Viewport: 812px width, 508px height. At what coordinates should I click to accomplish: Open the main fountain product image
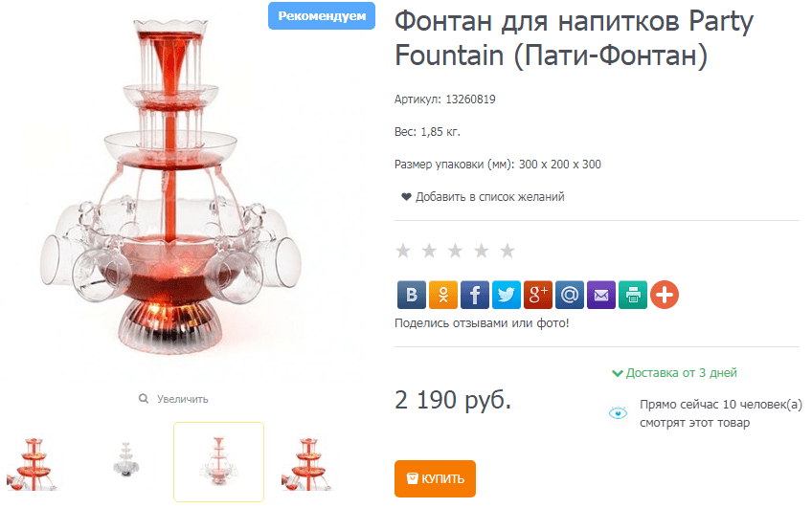[170, 188]
